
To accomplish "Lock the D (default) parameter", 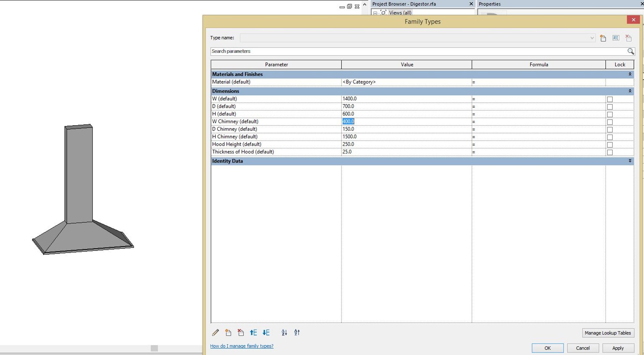I will click(610, 107).
